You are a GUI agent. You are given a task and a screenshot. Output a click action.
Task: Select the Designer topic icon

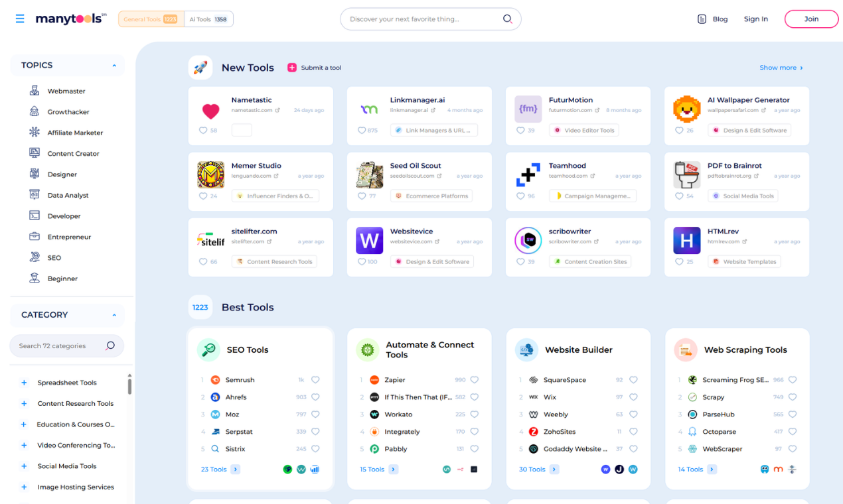[x=34, y=174]
